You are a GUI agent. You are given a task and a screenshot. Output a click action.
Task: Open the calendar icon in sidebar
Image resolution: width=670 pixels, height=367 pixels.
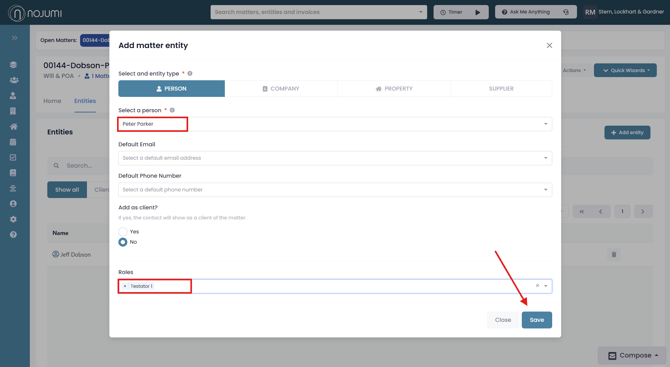point(13,142)
